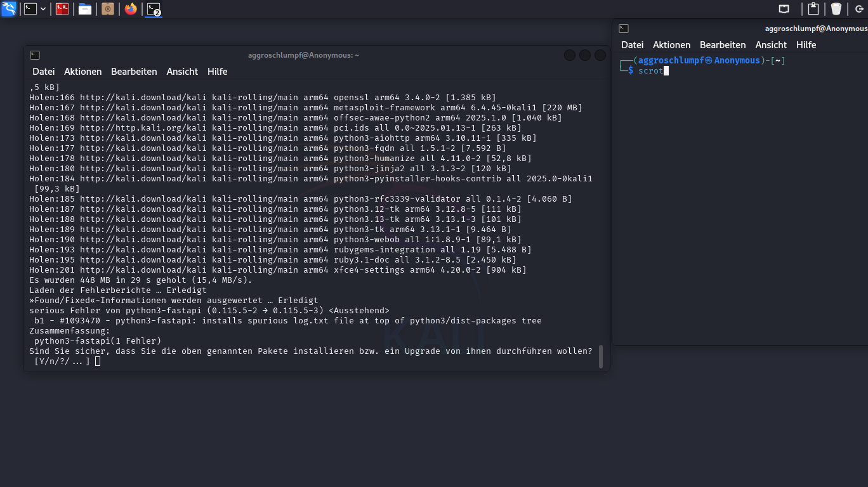Click the grouped terminal windows taskbar button

(x=154, y=9)
